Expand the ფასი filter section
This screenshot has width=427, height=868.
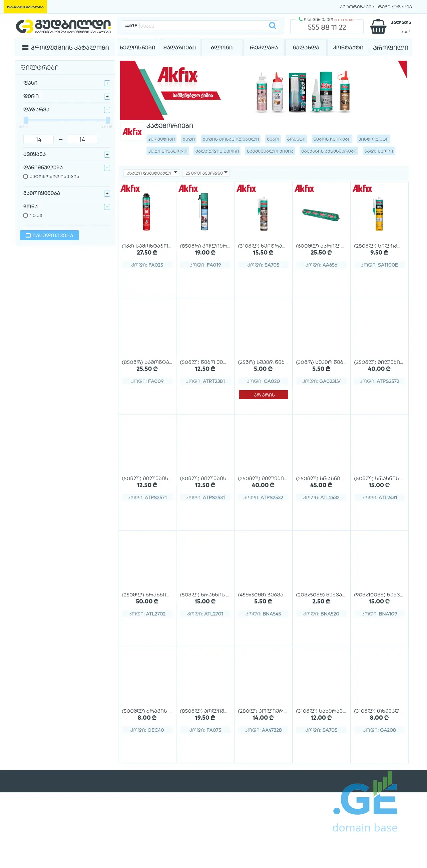point(107,83)
